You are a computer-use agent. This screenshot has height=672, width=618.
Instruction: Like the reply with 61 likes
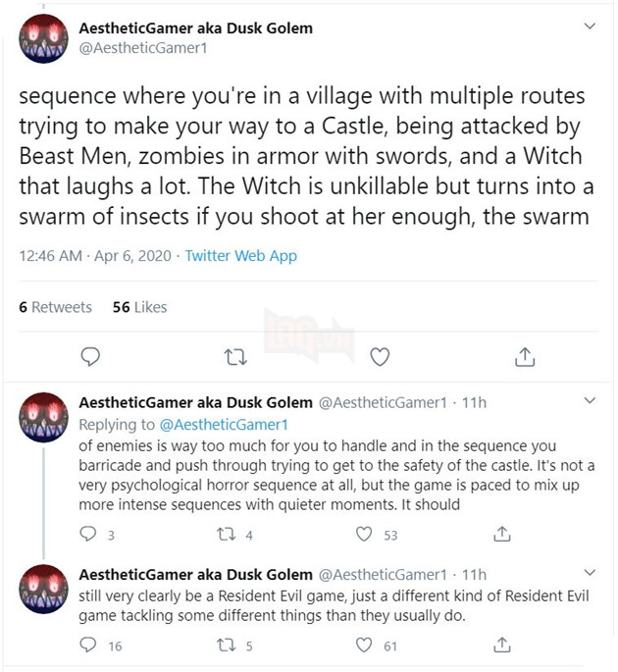(365, 646)
